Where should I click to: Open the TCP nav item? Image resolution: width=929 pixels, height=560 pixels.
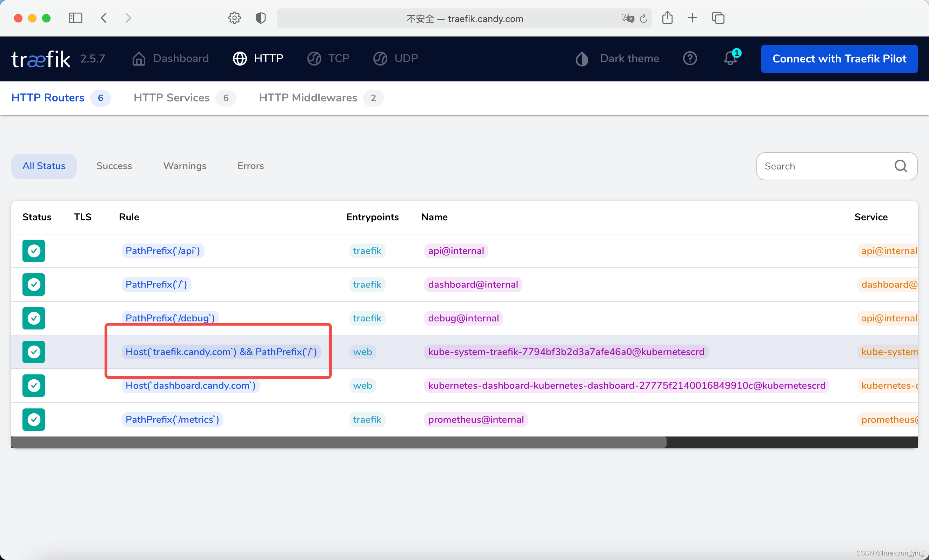click(x=328, y=59)
